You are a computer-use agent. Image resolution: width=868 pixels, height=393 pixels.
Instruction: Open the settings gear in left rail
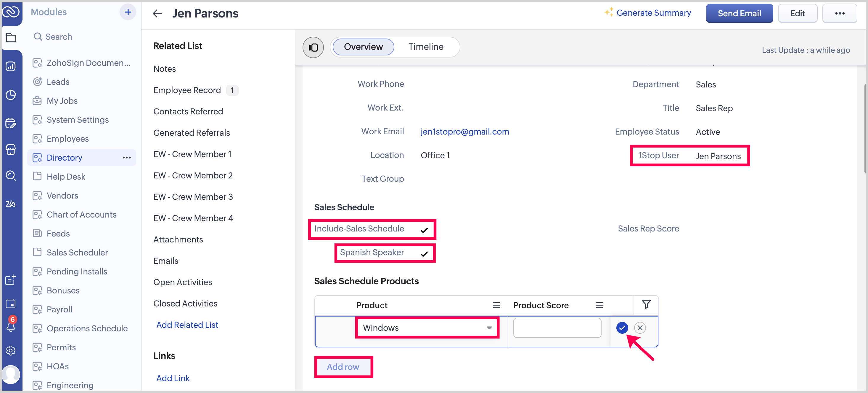click(11, 351)
